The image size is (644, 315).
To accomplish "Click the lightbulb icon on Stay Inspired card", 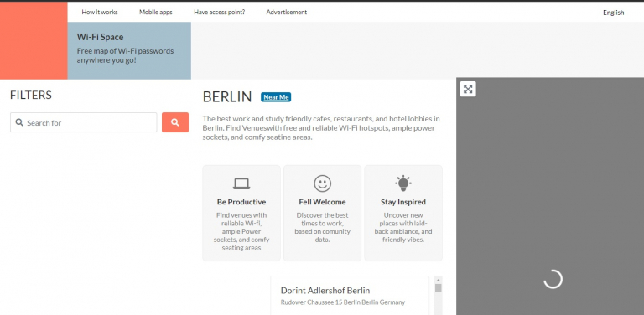I will [x=403, y=183].
